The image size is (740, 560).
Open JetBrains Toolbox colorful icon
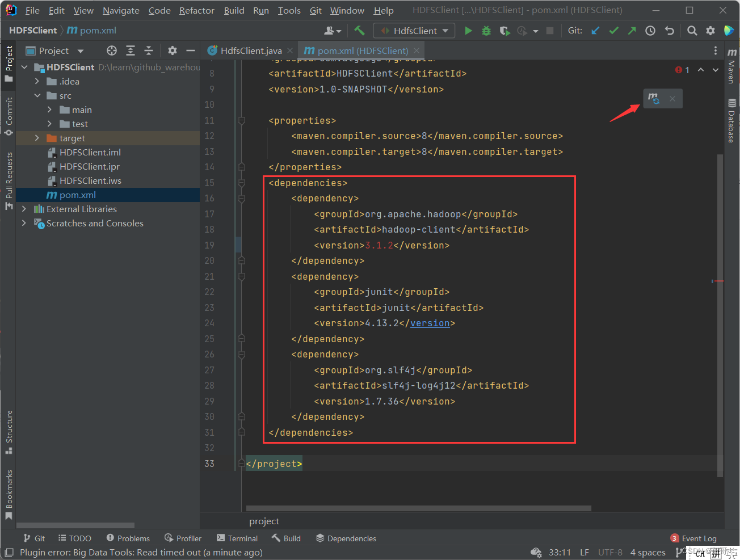(x=729, y=31)
